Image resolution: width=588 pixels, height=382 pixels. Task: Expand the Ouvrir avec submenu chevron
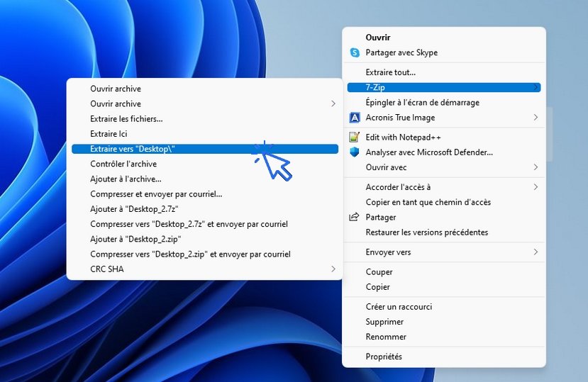[536, 167]
